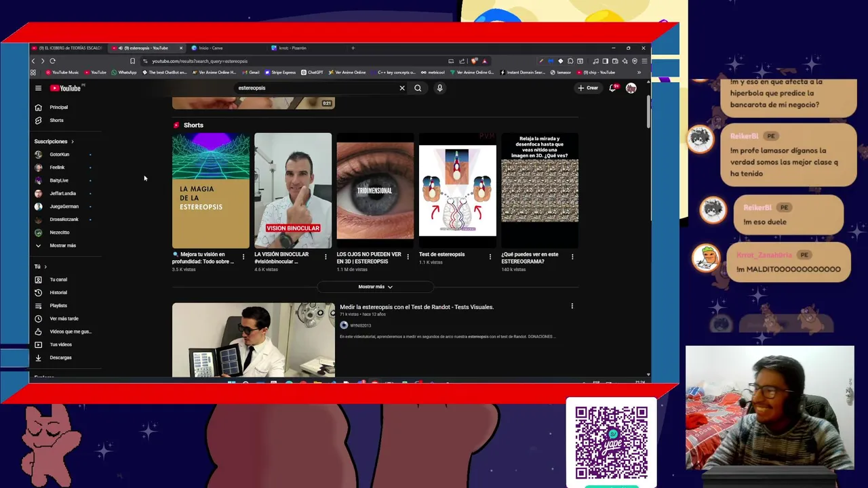Close the estereopsis - YouTube tab
The image size is (868, 488).
point(181,48)
